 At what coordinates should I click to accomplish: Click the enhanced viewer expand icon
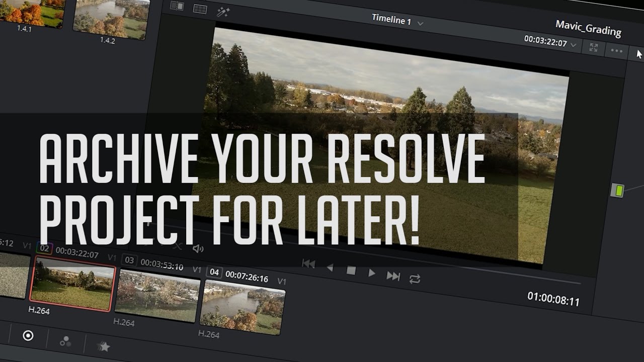pos(594,47)
